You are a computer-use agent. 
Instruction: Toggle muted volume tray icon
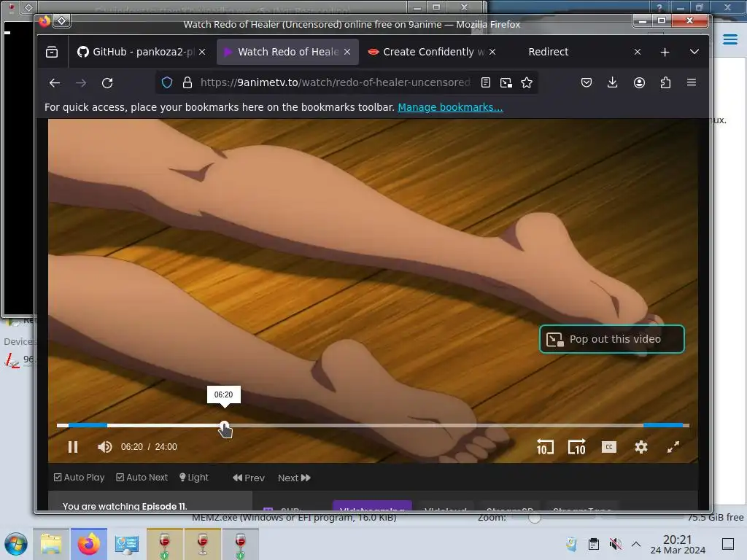615,544
